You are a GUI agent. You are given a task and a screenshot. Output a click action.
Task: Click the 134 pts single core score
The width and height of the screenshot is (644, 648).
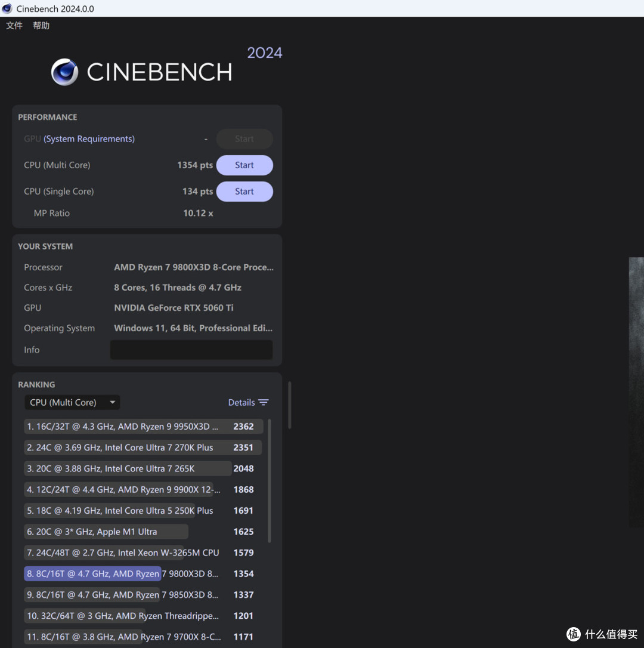point(197,192)
